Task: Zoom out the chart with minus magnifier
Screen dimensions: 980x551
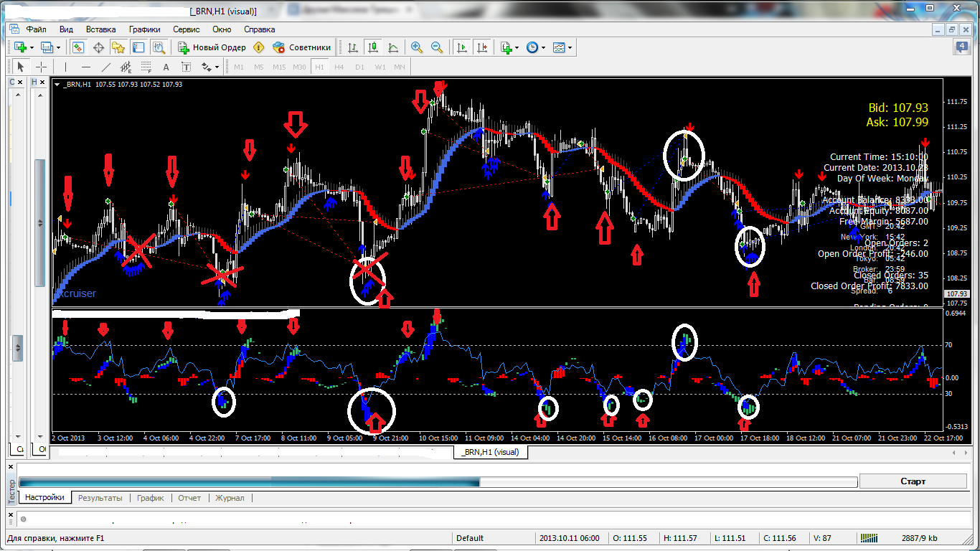Action: (437, 47)
